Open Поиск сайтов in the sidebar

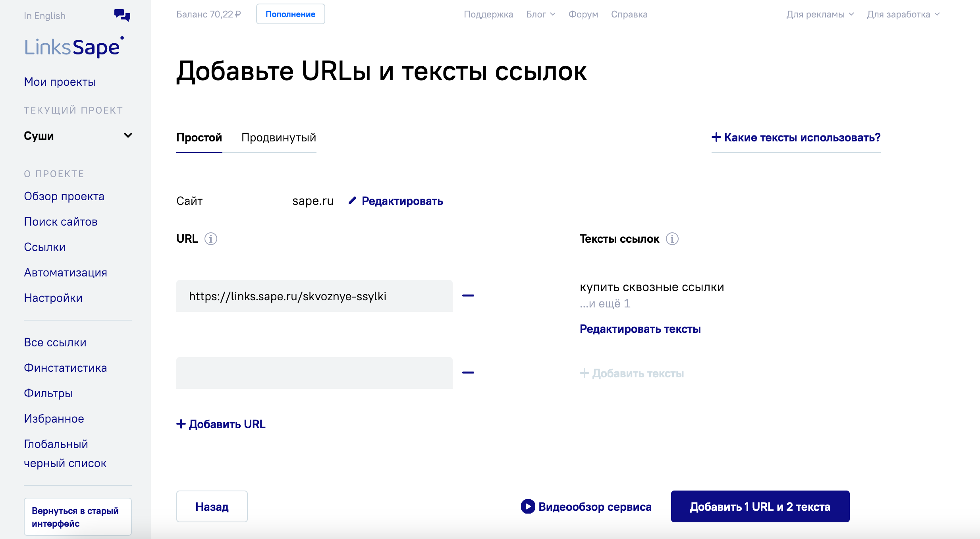(x=61, y=222)
